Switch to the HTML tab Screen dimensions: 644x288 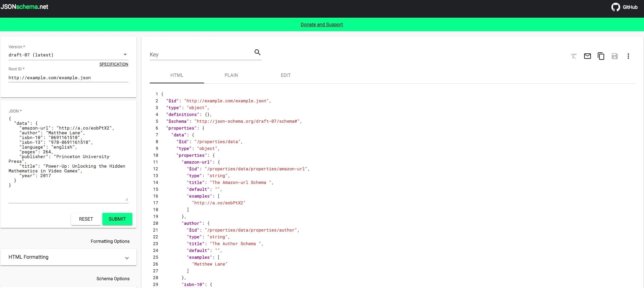tap(177, 75)
